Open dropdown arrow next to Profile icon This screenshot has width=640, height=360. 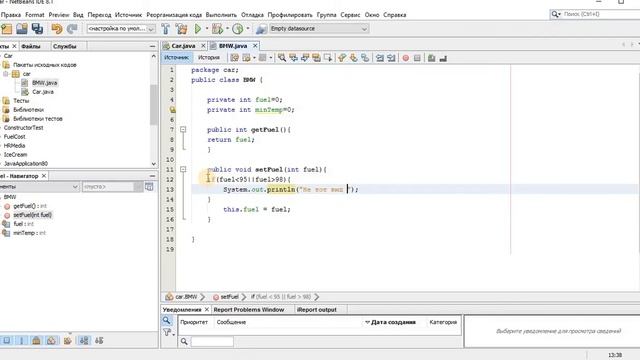click(248, 29)
